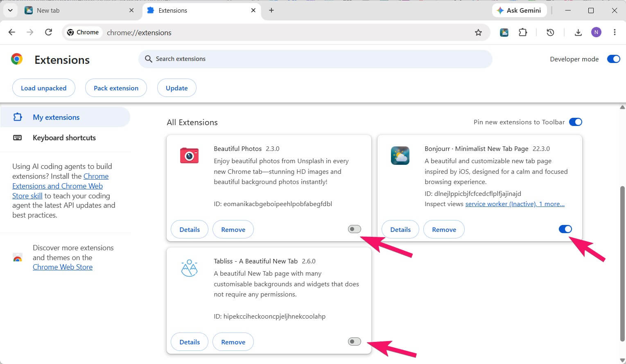Open the Downloads tray icon
626x364 pixels.
[x=578, y=32]
